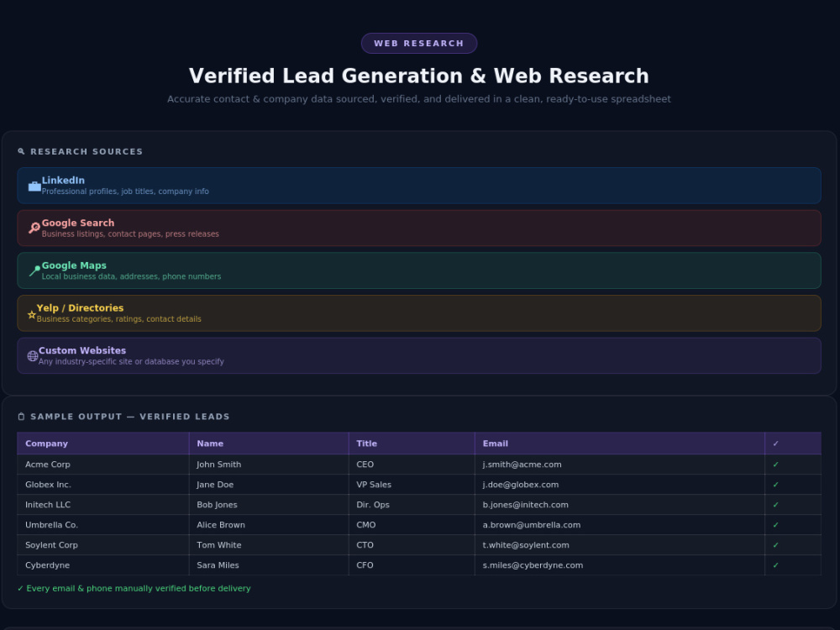Click the Name column header
Viewport: 840px width, 630px height.
269,444
